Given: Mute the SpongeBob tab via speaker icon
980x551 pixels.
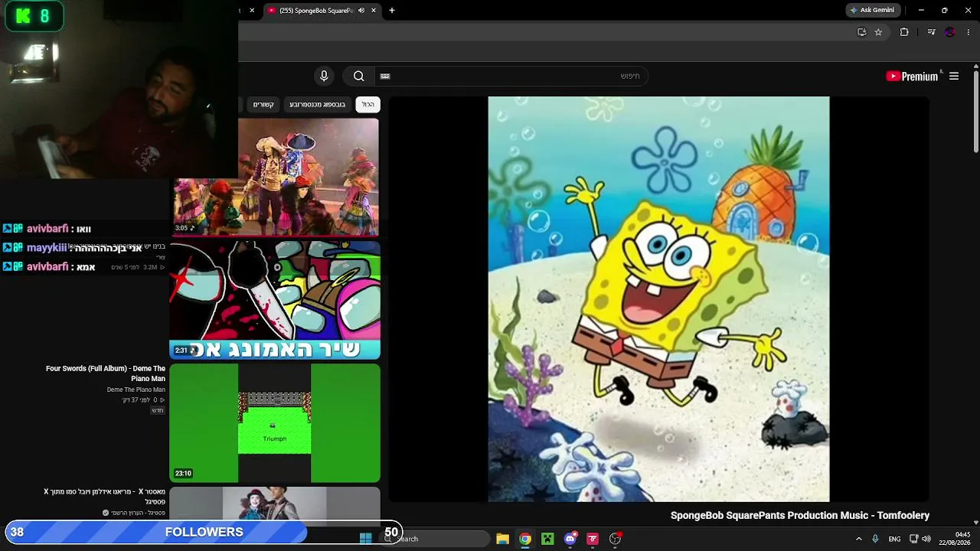Looking at the screenshot, I should click(x=361, y=11).
